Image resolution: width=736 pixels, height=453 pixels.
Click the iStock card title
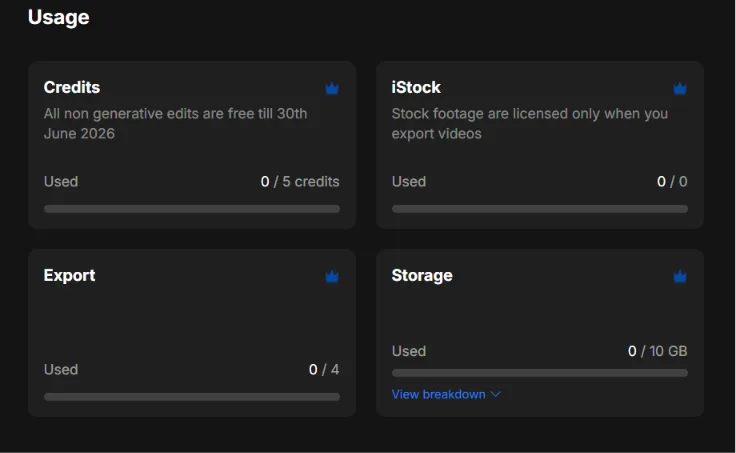tap(416, 87)
